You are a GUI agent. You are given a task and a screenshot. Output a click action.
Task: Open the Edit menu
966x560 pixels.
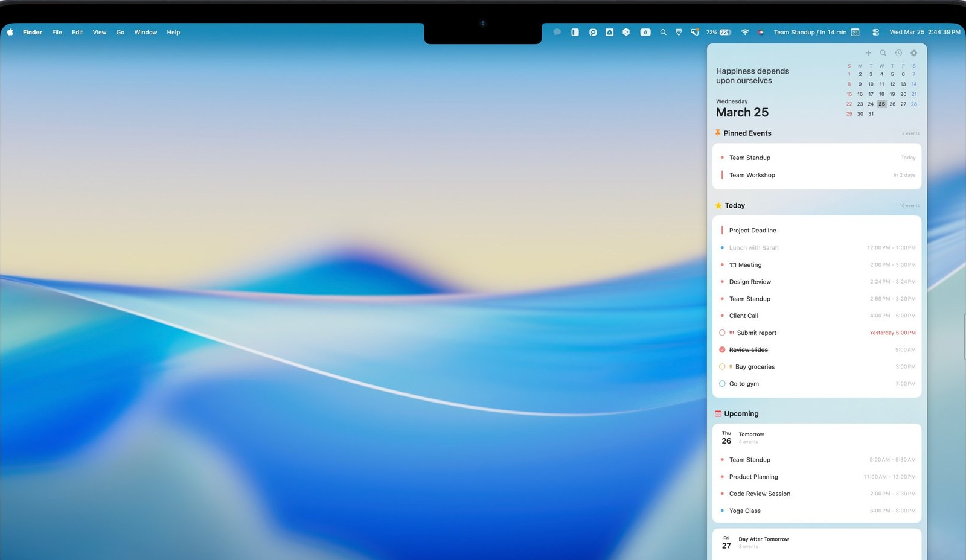[x=77, y=32]
